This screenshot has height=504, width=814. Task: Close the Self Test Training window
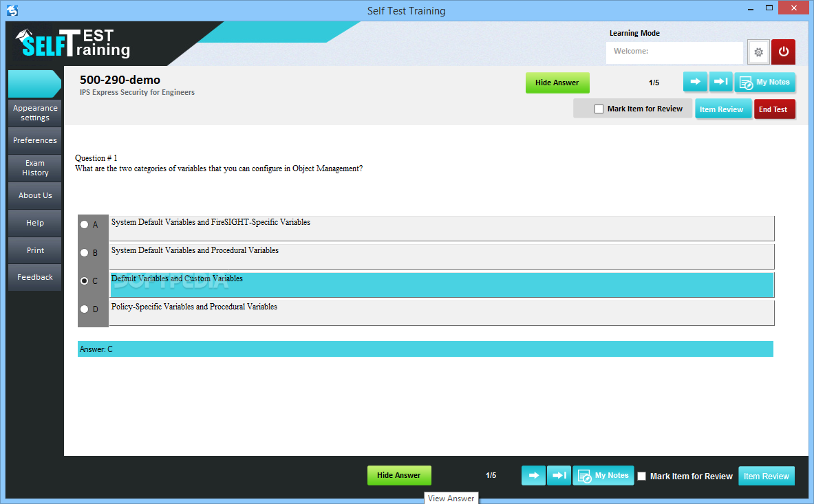(x=794, y=8)
